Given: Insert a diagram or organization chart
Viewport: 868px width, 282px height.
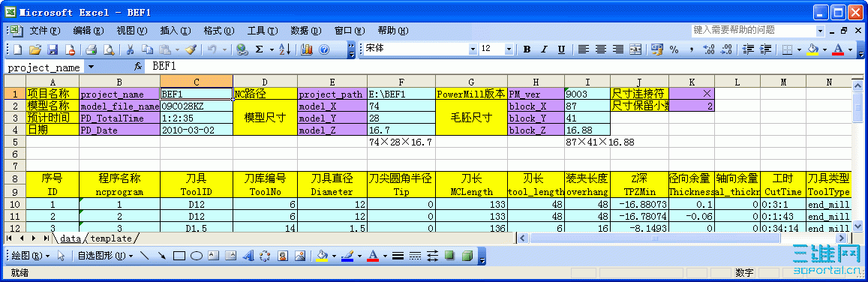Looking at the screenshot, I should pos(266,256).
